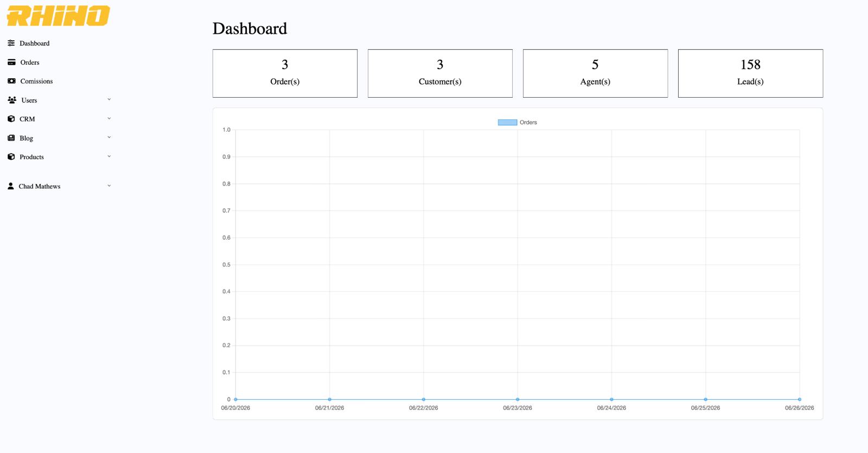
Task: Toggle the Orders dataset legend swatch
Action: pos(507,123)
